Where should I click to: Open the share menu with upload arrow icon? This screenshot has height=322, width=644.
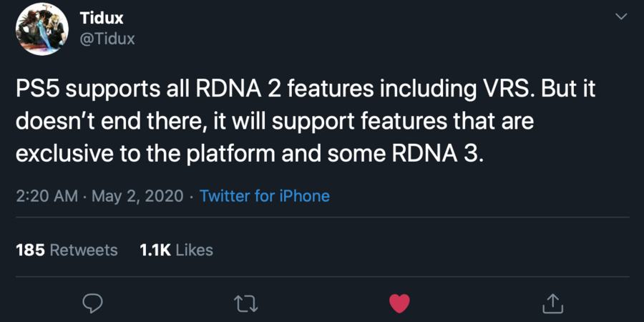coord(552,303)
